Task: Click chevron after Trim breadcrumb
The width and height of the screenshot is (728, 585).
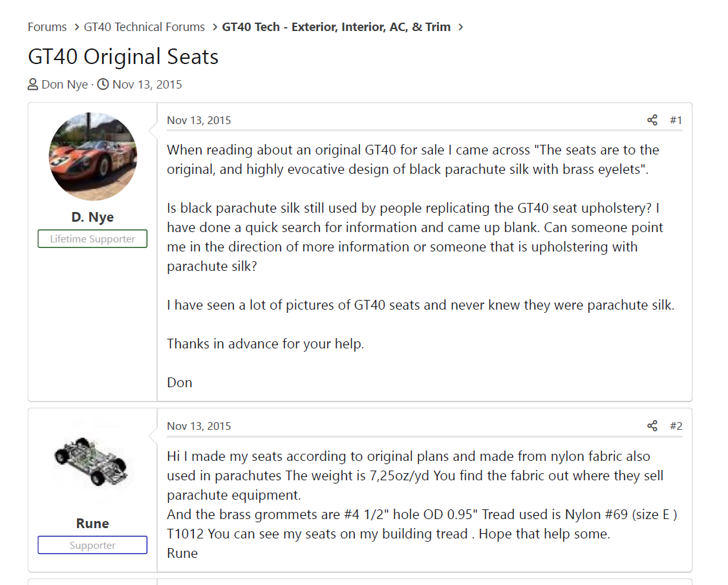Action: click(x=460, y=27)
